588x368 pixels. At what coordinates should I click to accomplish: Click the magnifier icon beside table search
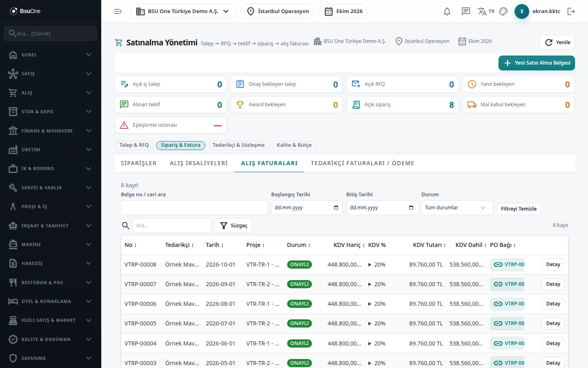coord(126,226)
